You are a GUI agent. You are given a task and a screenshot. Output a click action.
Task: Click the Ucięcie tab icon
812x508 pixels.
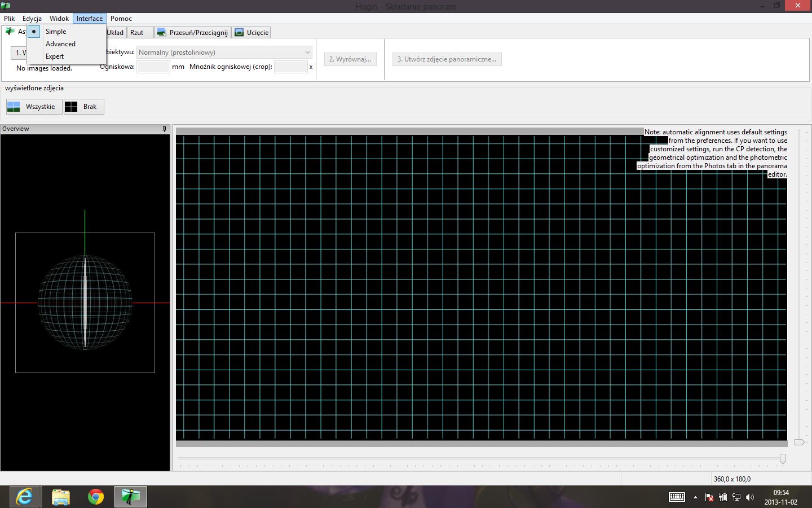point(239,33)
